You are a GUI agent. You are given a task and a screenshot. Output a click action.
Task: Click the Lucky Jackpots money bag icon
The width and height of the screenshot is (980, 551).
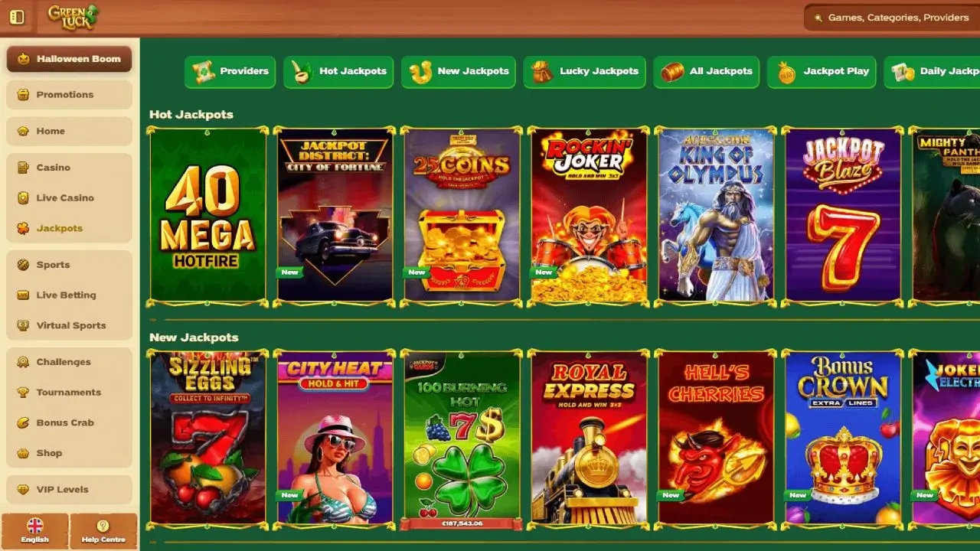542,72
